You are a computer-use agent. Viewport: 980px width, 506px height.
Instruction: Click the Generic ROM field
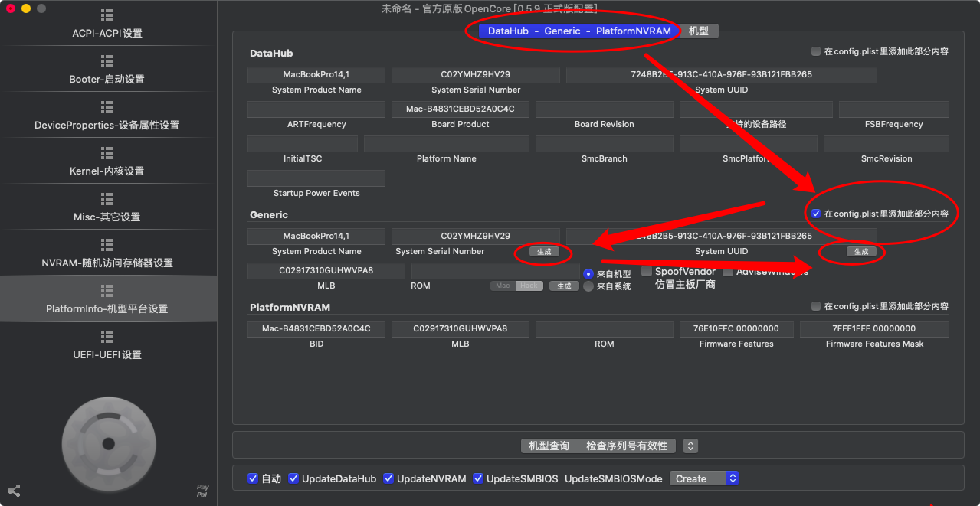click(496, 271)
